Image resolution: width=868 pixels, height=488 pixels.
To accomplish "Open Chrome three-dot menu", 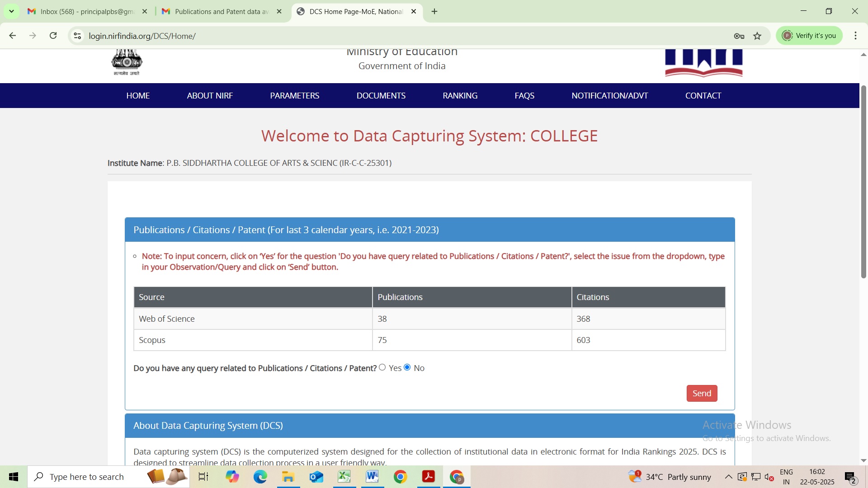I will coord(855,36).
